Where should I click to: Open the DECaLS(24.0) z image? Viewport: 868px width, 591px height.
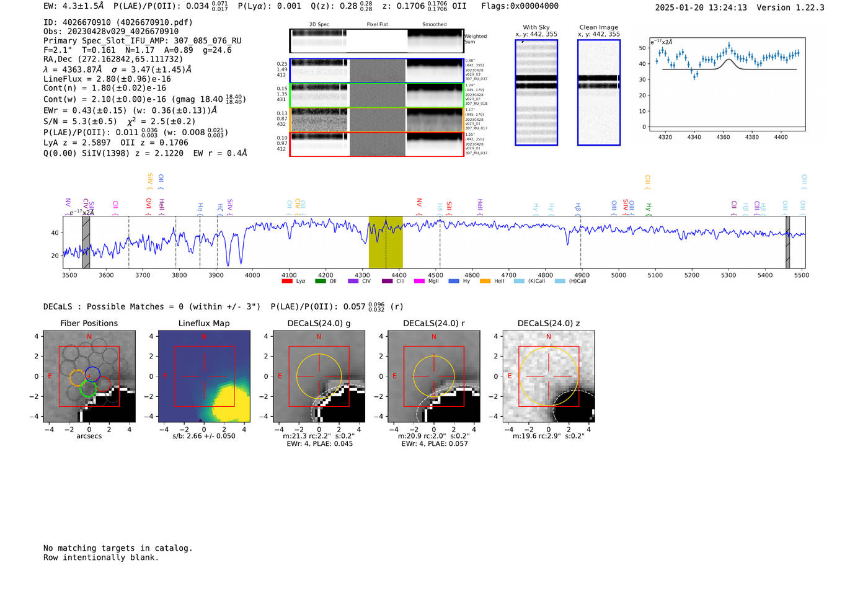coord(549,376)
